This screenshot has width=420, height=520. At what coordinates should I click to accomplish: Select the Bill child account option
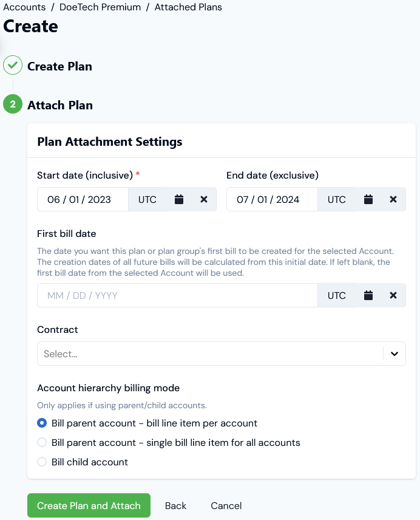42,462
